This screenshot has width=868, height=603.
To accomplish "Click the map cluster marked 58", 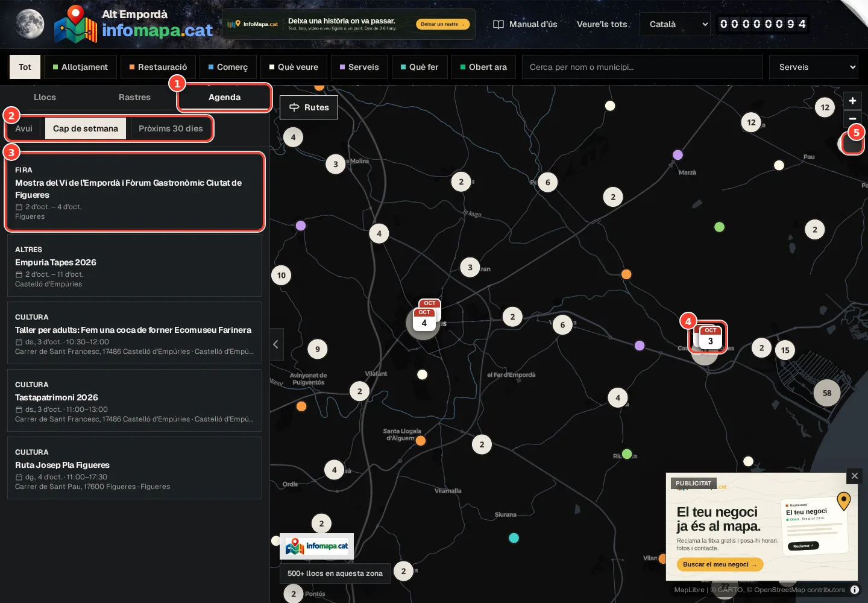I will point(827,393).
